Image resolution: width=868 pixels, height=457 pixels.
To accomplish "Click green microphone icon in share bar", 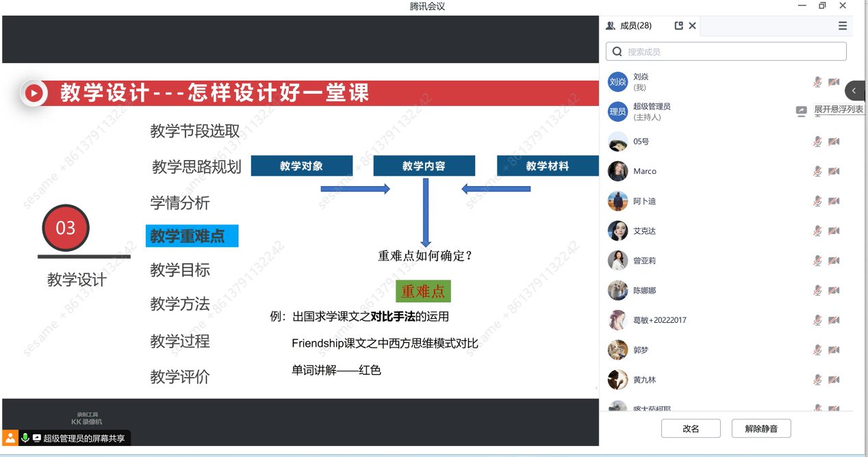I will [25, 438].
